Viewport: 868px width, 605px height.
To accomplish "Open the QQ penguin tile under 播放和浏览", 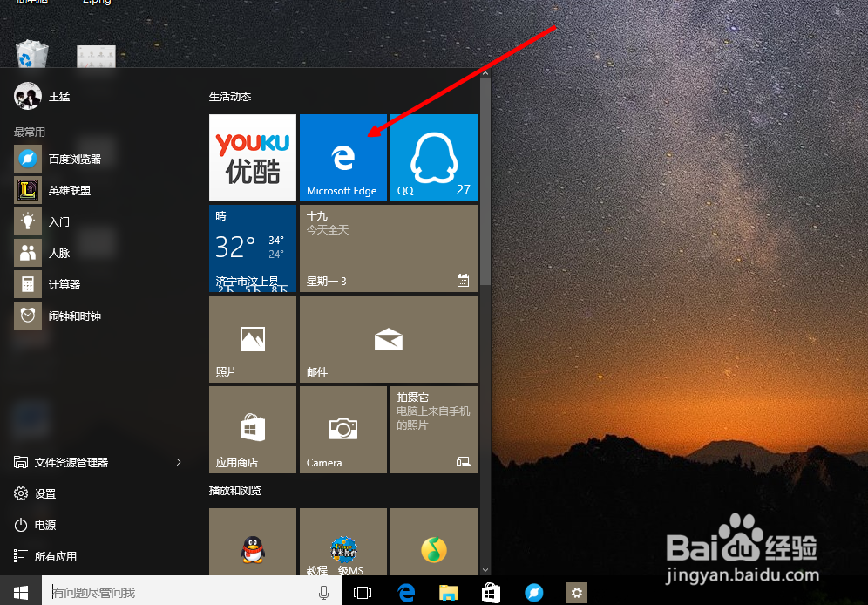I will coord(253,542).
